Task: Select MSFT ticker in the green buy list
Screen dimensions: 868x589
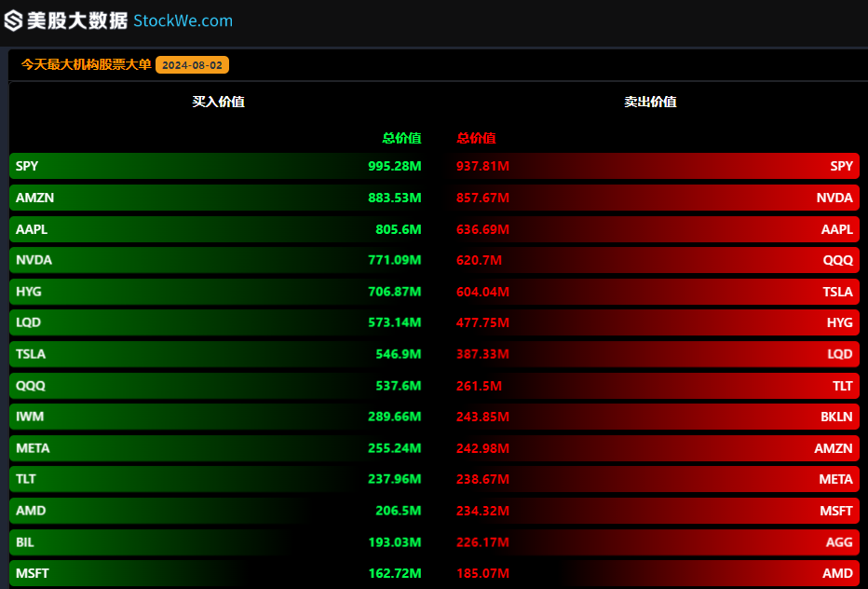Action: 32,573
